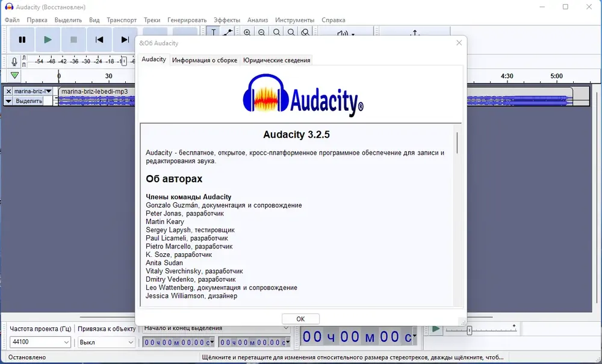
Task: Switch to the Информация о сборке tab
Action: tap(204, 60)
